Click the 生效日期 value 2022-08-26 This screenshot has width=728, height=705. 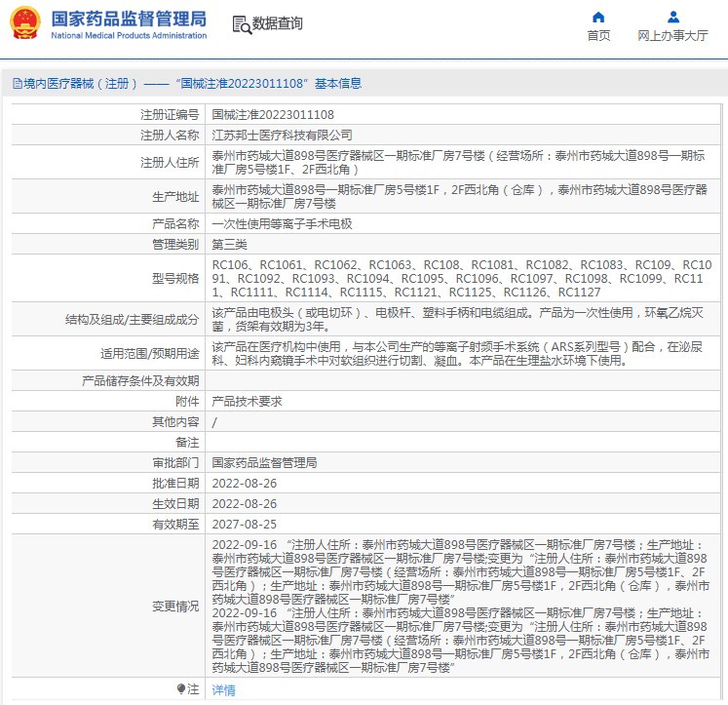(x=245, y=504)
